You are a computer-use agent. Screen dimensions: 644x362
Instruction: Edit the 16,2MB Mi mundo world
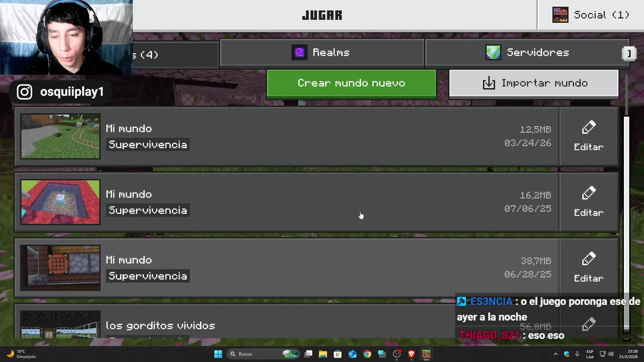(589, 202)
